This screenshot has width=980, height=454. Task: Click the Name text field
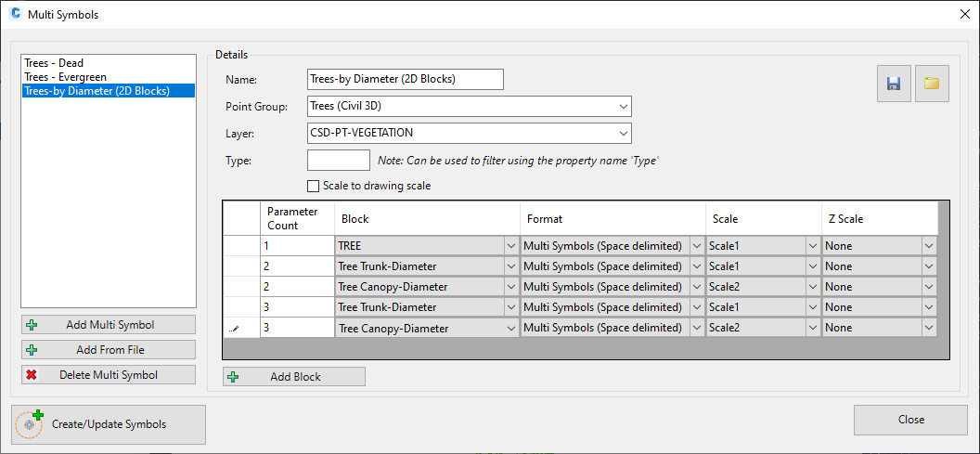(406, 80)
